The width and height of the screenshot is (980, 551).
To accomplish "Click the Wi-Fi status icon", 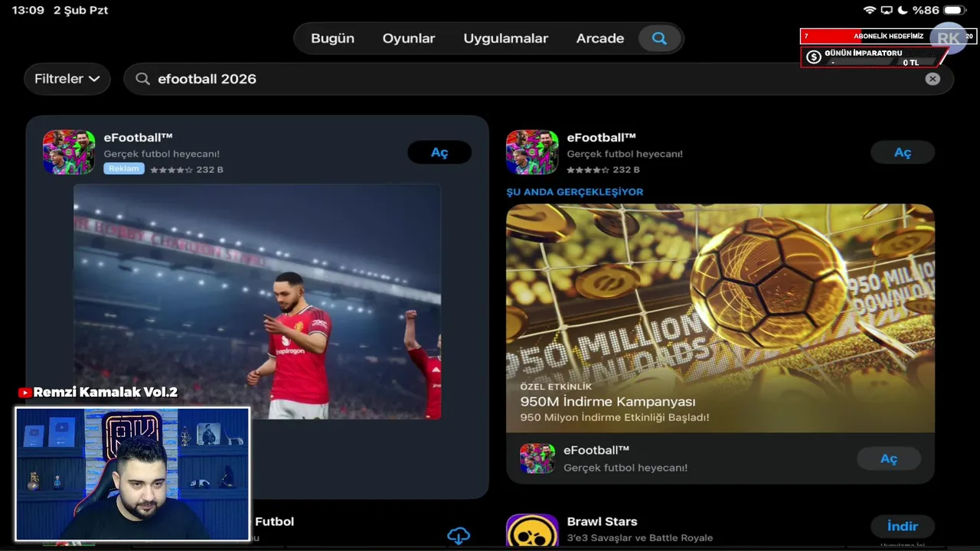I will 869,10.
